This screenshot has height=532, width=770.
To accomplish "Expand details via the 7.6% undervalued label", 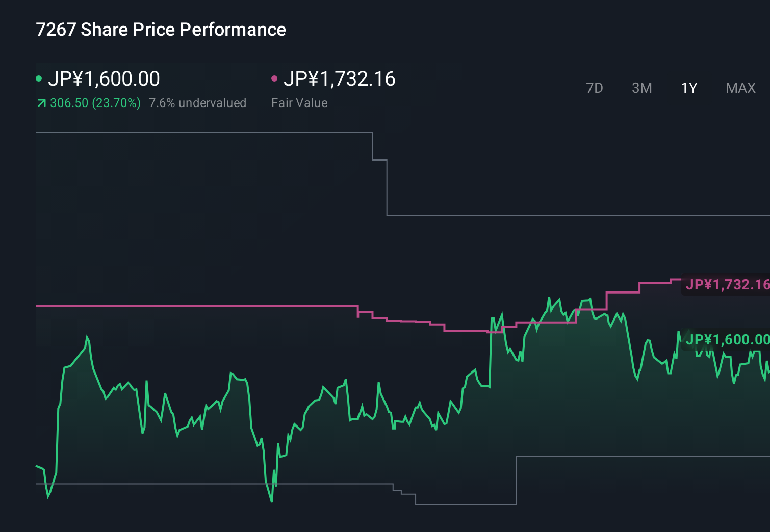I will pos(198,102).
